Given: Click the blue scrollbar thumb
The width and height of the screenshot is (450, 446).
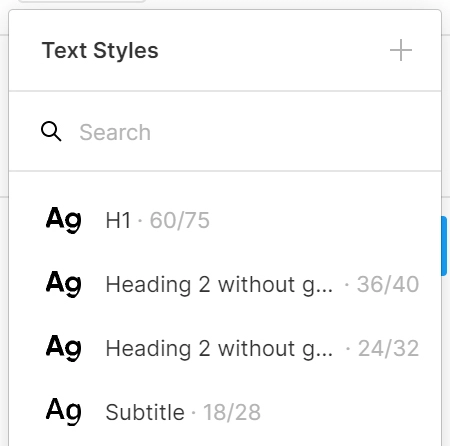Looking at the screenshot, I should (444, 246).
